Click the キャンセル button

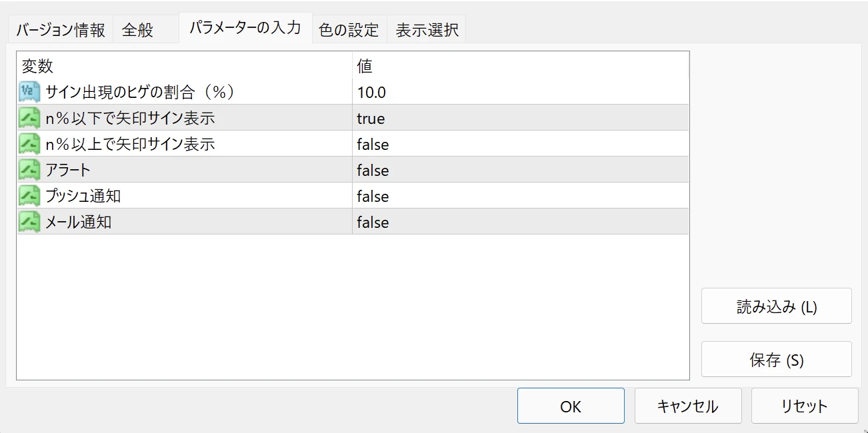click(687, 406)
